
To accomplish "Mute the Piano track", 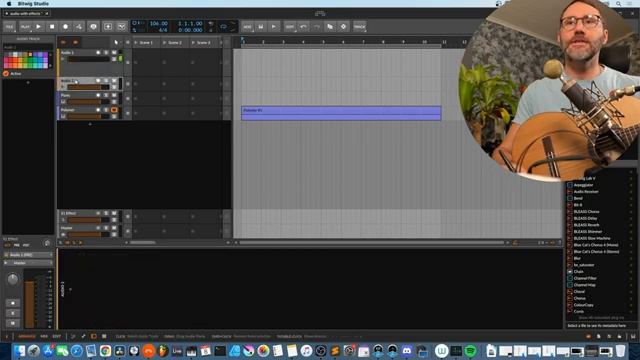I will (x=114, y=96).
